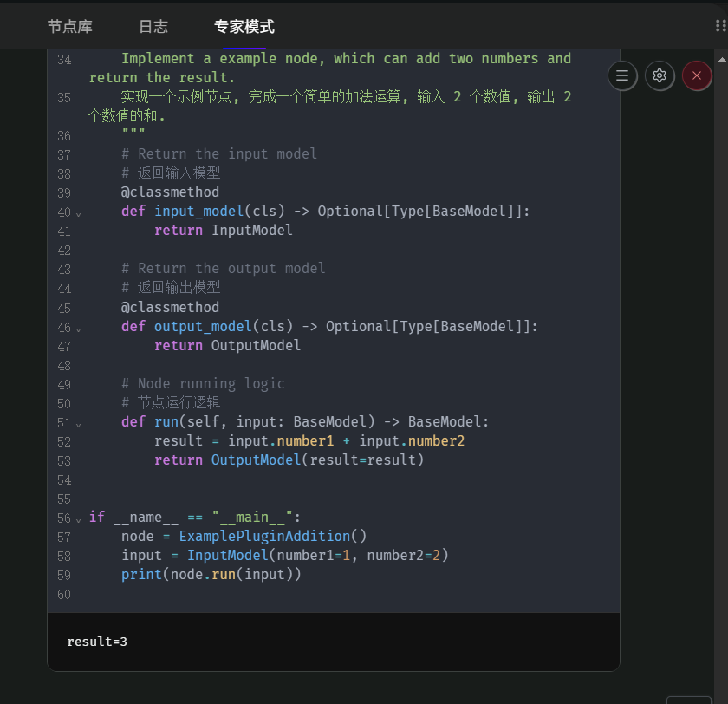Image resolution: width=728 pixels, height=704 pixels.
Task: Click '# Return the output model' comment
Action: (x=224, y=269)
